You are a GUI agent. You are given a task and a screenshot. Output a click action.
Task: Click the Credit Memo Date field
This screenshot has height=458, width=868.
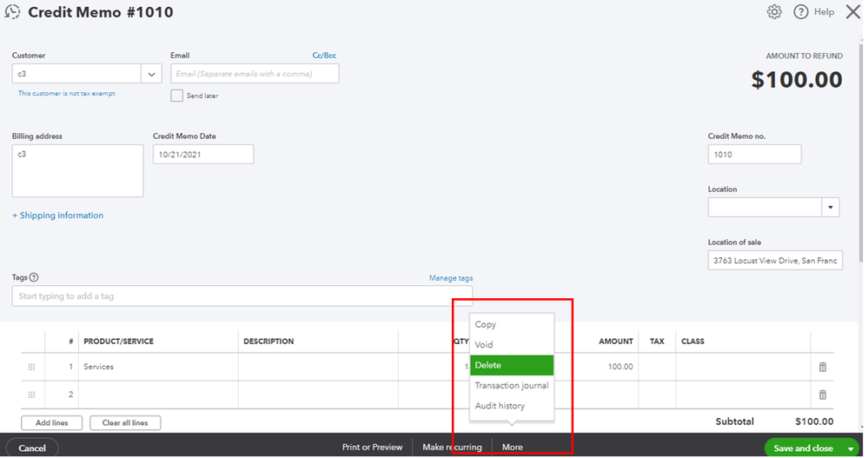203,155
